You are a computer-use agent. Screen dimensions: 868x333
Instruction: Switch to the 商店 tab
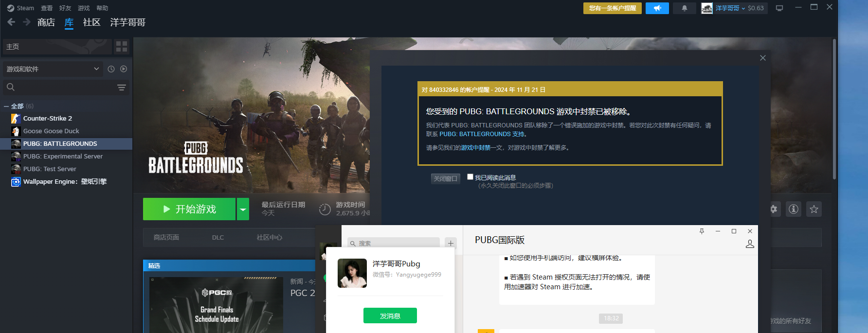(46, 22)
